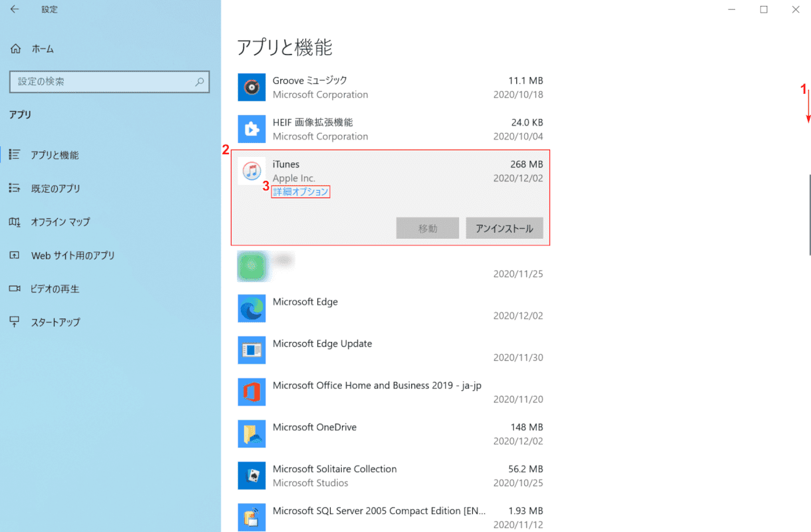Click Office install date 2020/11/20
The height and width of the screenshot is (532, 811).
tap(518, 400)
